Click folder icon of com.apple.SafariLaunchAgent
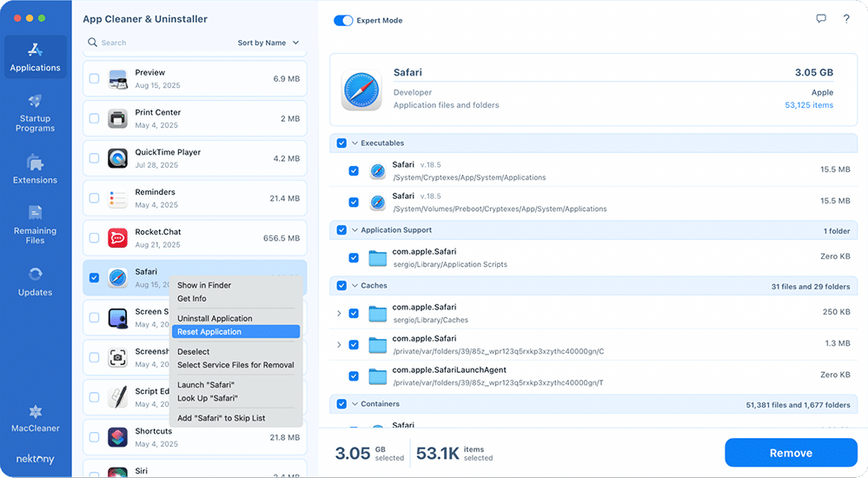This screenshot has height=478, width=868. (378, 376)
